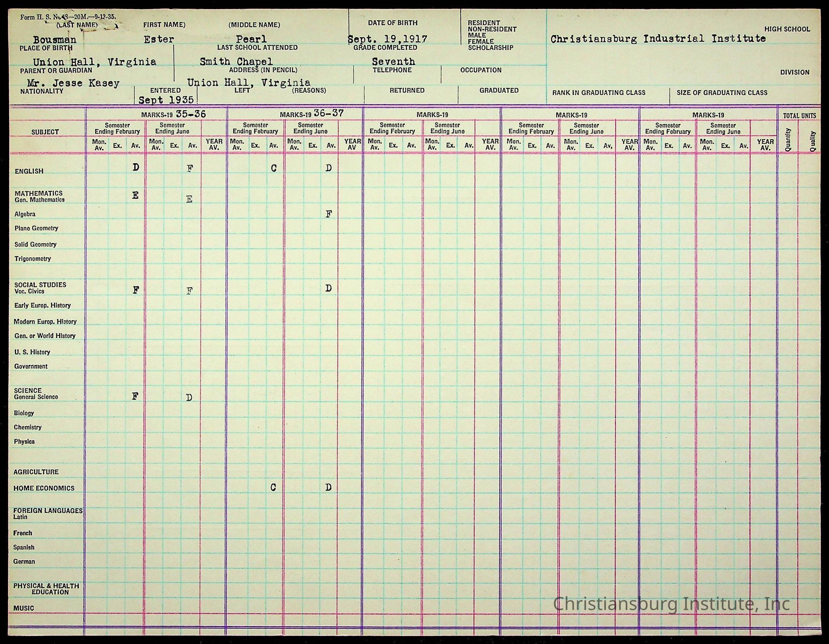Click the first name Ester
Screen dimensions: 829x644
point(159,39)
